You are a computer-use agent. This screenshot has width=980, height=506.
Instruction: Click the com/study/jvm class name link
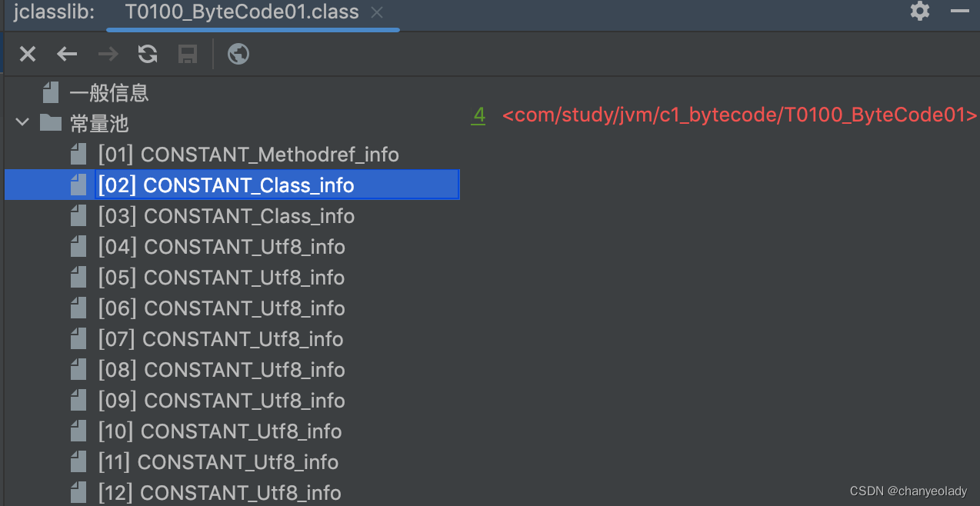[x=738, y=115]
